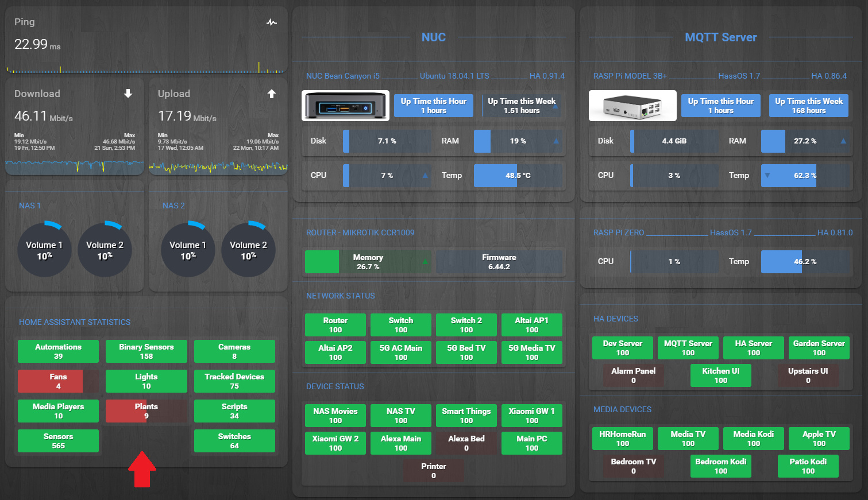
Task: Click the RAM trend arrow on the RASP Pi 3B+
Action: (842, 141)
